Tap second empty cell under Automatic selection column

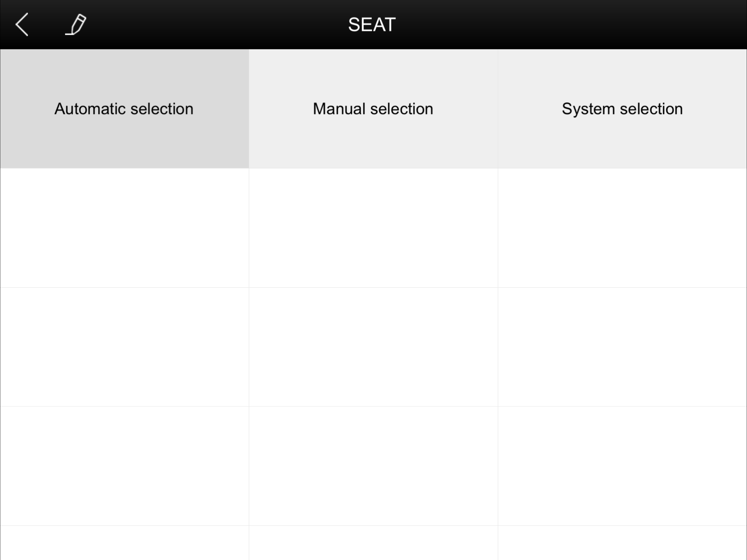(124, 347)
